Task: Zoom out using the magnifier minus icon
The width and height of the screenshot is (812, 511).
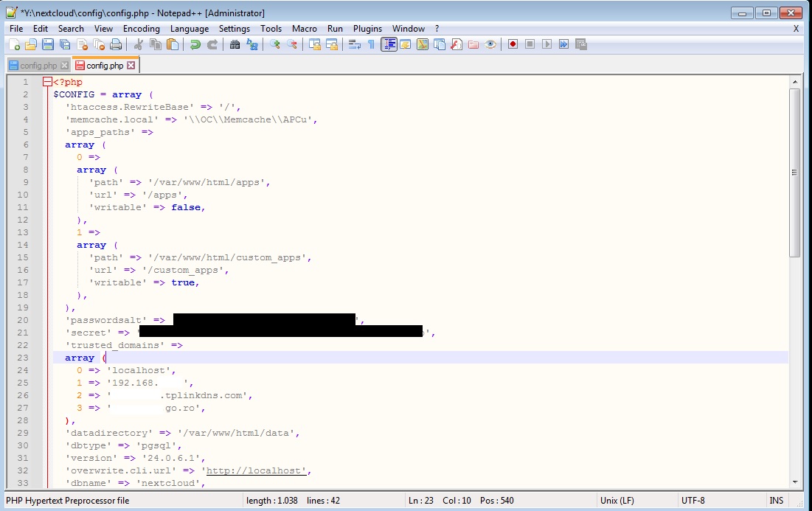Action: point(292,44)
